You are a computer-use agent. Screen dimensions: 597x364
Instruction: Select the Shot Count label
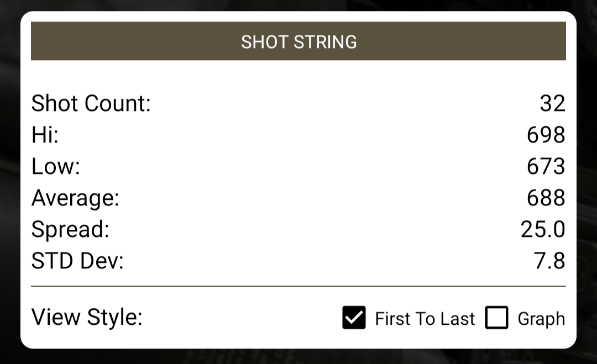91,103
